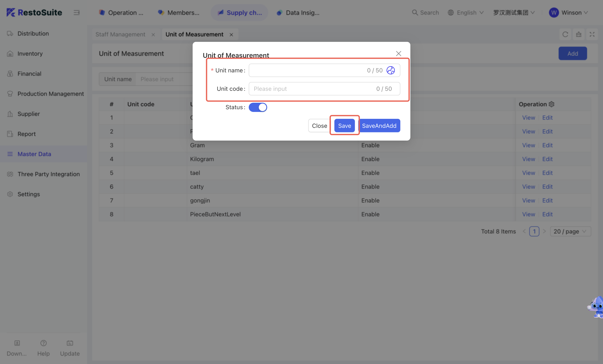The image size is (603, 364).
Task: Click the mascot assistant icon
Action: pyautogui.click(x=597, y=306)
